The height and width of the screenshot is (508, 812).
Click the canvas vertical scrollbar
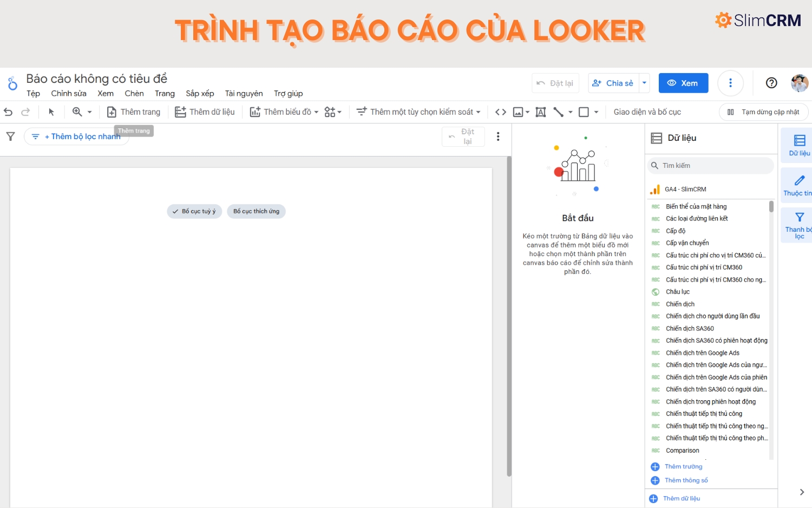tap(509, 316)
